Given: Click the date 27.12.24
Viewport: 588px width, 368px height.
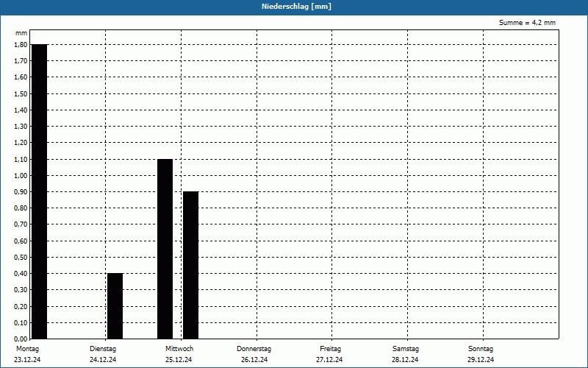Looking at the screenshot, I should 329,360.
